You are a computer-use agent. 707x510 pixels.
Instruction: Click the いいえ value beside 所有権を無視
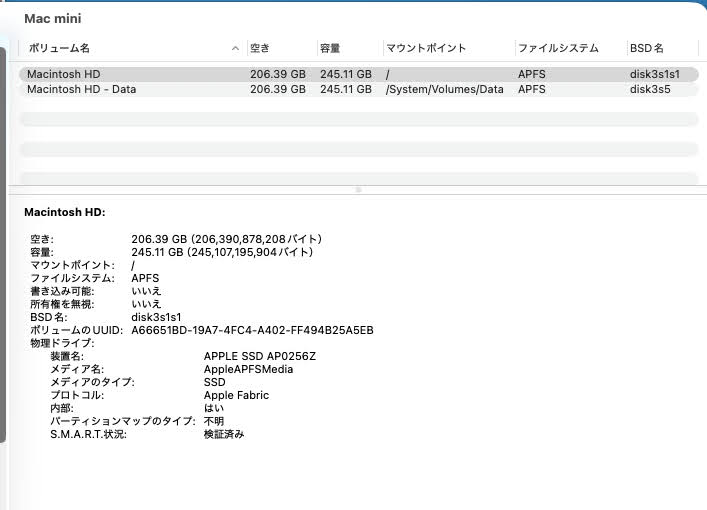(x=146, y=304)
